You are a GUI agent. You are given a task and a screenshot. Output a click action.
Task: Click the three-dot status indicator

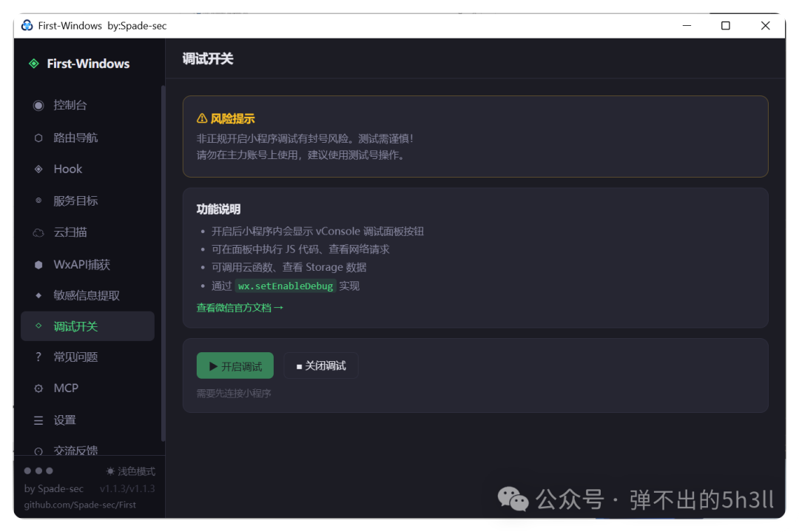point(38,471)
